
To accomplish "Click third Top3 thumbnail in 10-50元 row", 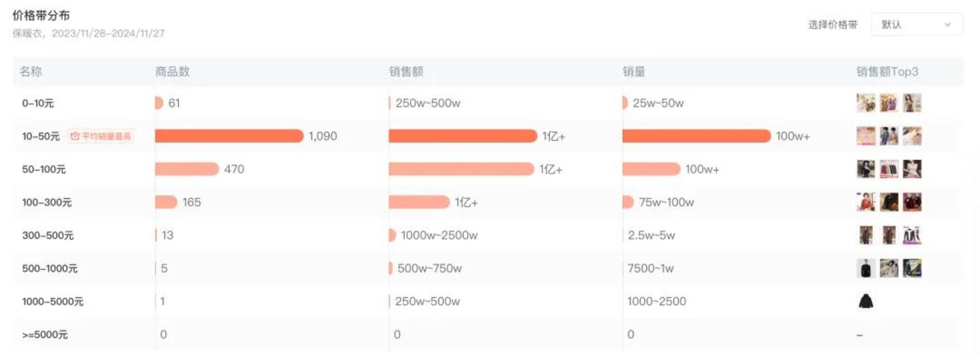I will click(912, 136).
